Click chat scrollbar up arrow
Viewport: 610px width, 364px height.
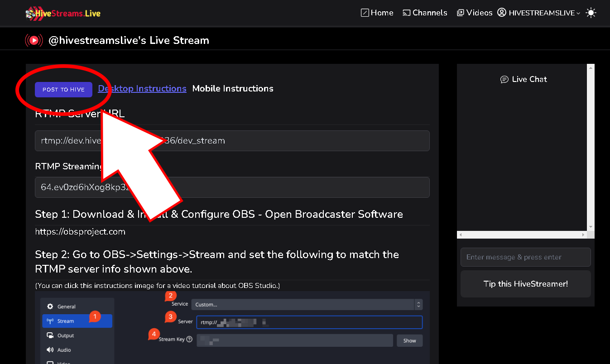coord(591,67)
